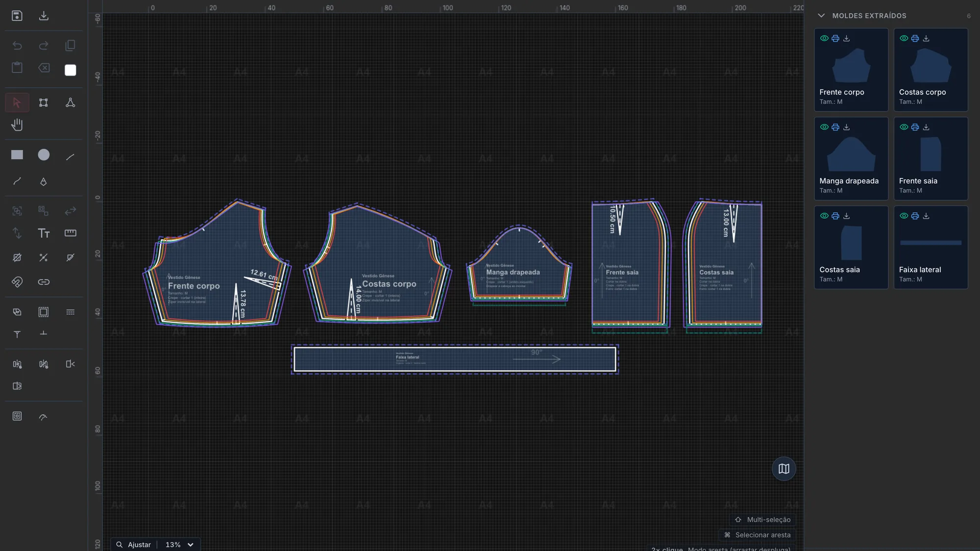
Task: Select the hand pan tool
Action: pos(17,125)
